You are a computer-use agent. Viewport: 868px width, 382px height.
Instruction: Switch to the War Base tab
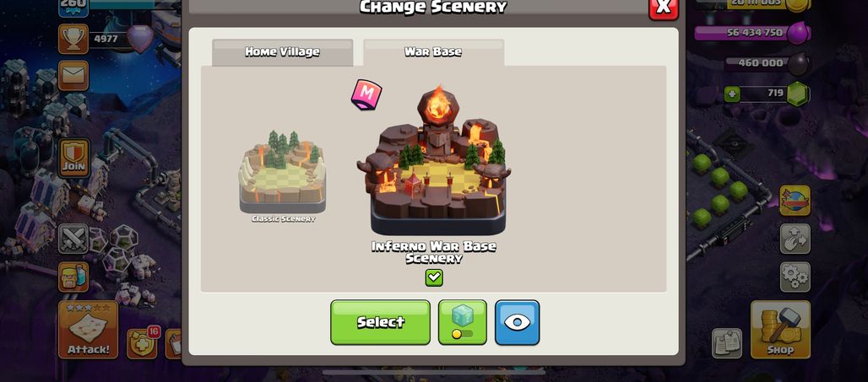click(x=433, y=52)
